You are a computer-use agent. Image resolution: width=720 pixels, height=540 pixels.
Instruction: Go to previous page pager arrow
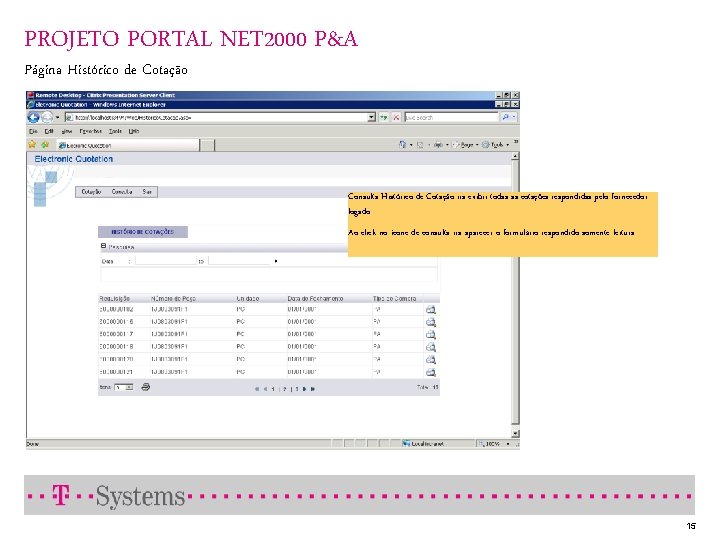point(265,389)
